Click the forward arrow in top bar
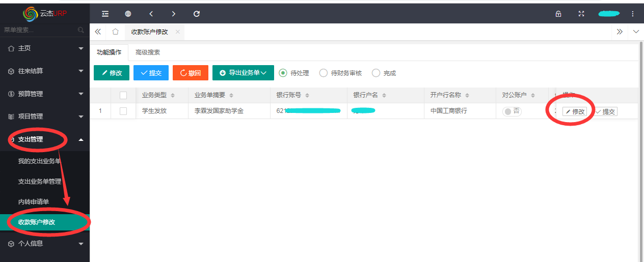This screenshot has width=644, height=262. tap(174, 14)
